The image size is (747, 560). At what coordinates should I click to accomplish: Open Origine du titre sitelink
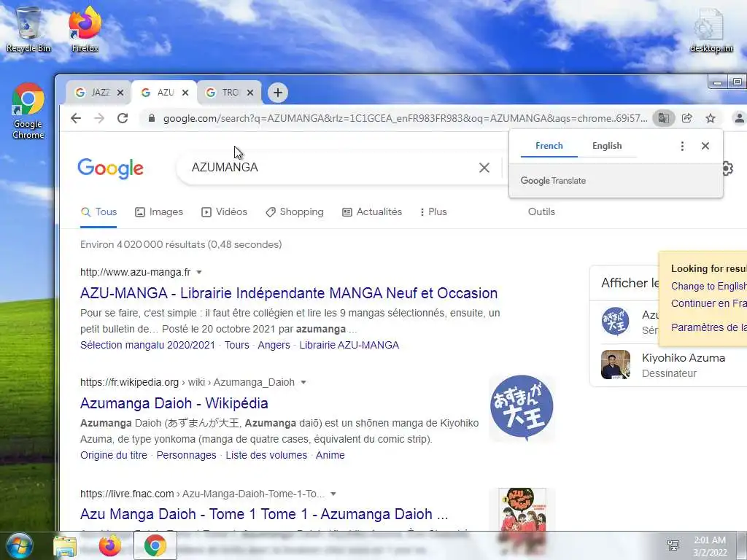click(113, 455)
